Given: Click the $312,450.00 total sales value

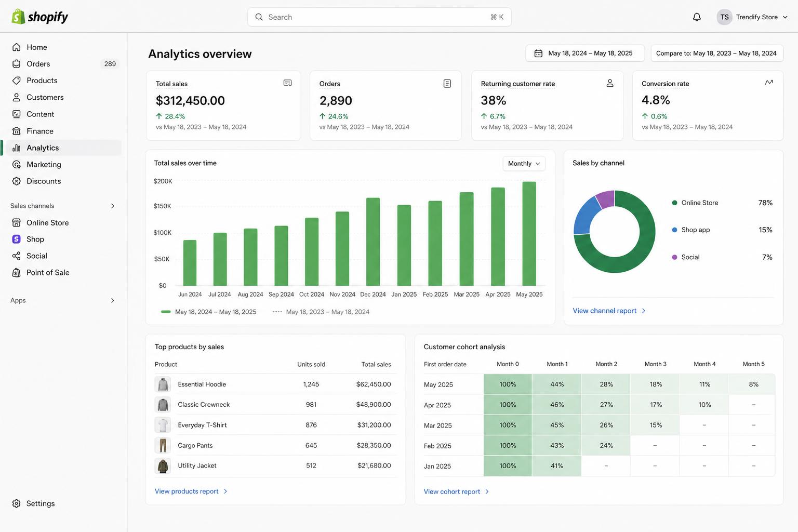Looking at the screenshot, I should 190,101.
